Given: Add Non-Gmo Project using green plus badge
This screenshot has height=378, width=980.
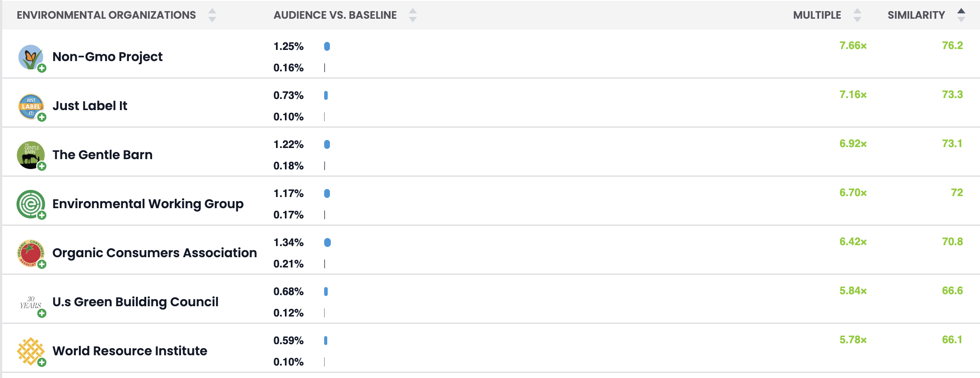Looking at the screenshot, I should (x=42, y=68).
